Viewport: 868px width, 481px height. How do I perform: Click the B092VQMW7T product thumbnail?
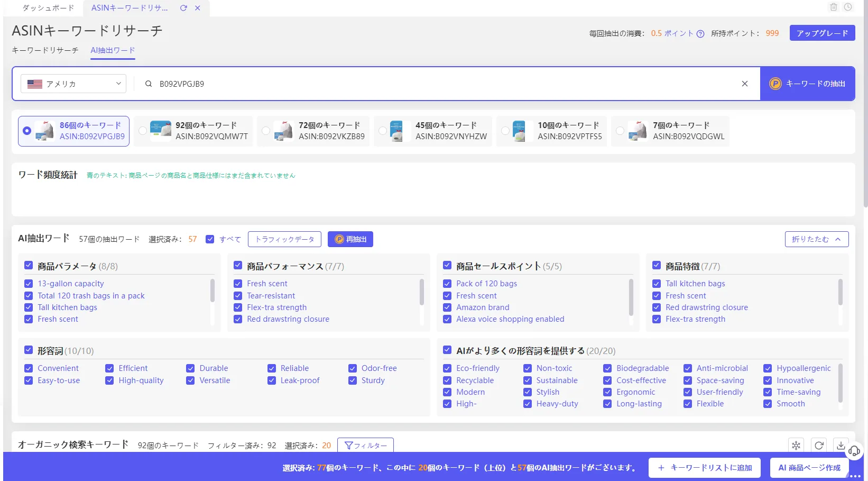(x=161, y=131)
